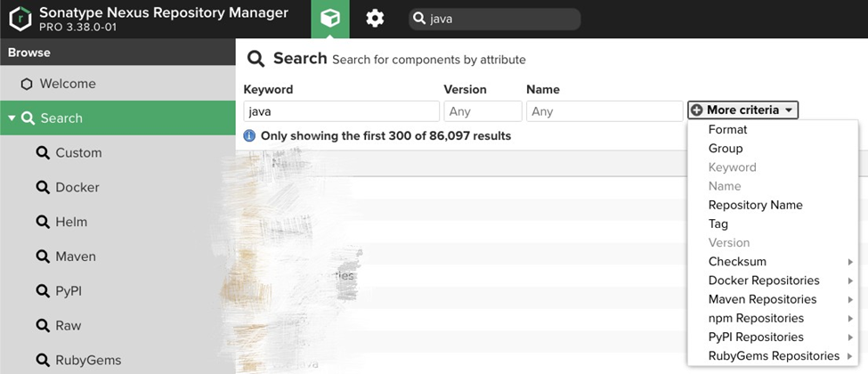Click the Welcome hexagon icon in sidebar

pos(27,84)
